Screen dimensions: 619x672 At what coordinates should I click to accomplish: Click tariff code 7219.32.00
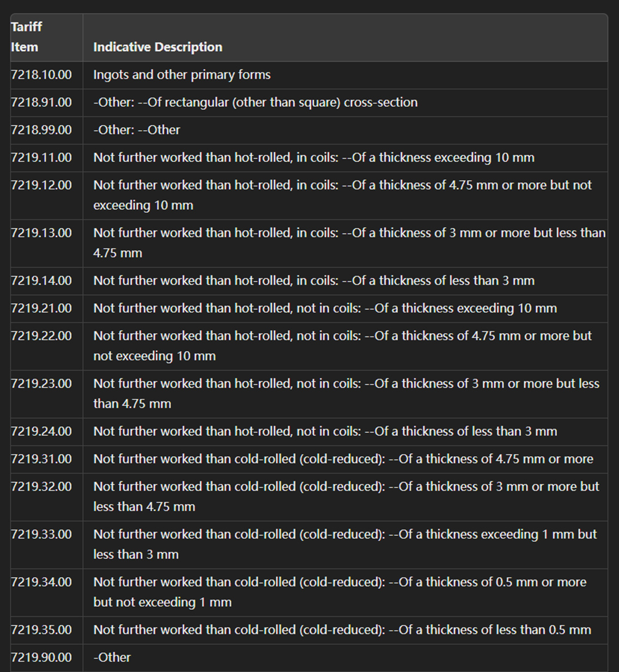click(41, 487)
